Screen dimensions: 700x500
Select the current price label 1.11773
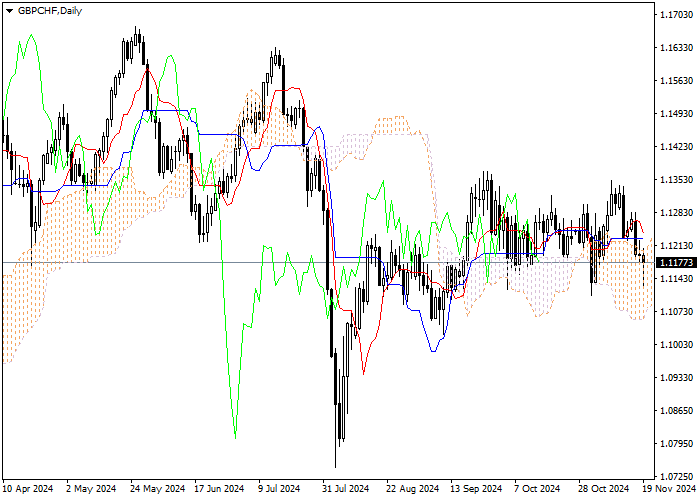678,262
